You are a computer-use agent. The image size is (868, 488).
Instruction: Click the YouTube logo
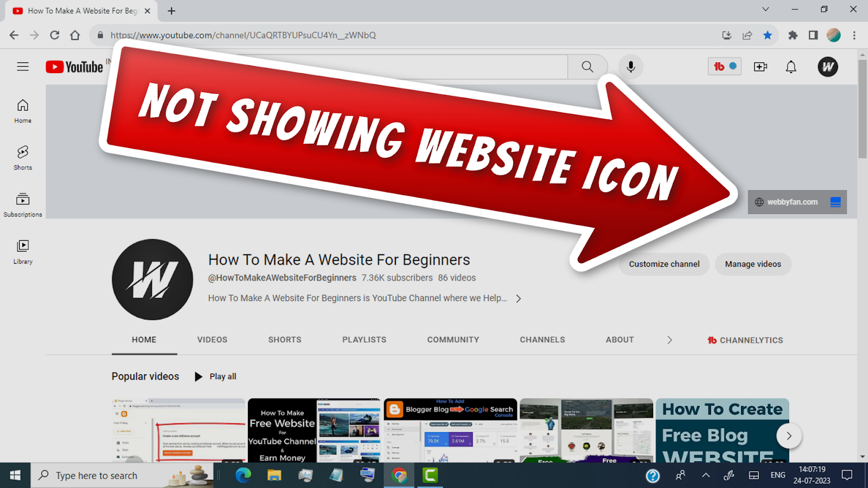click(x=74, y=67)
